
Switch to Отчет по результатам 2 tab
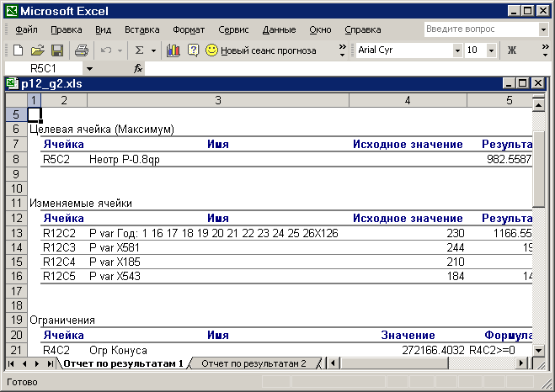tap(253, 363)
